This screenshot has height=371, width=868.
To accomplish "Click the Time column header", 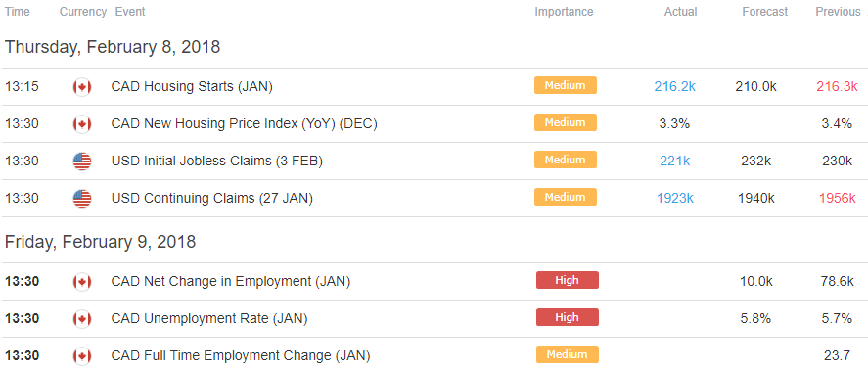I will [x=18, y=12].
